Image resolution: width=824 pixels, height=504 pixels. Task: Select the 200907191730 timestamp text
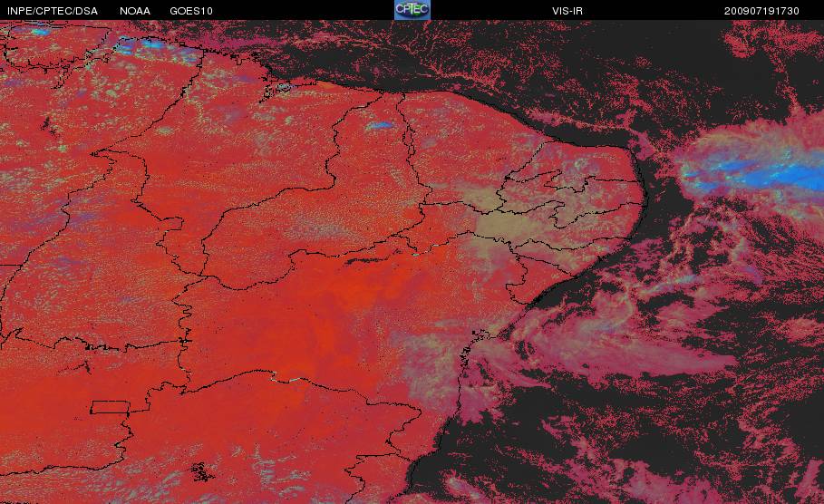[761, 11]
